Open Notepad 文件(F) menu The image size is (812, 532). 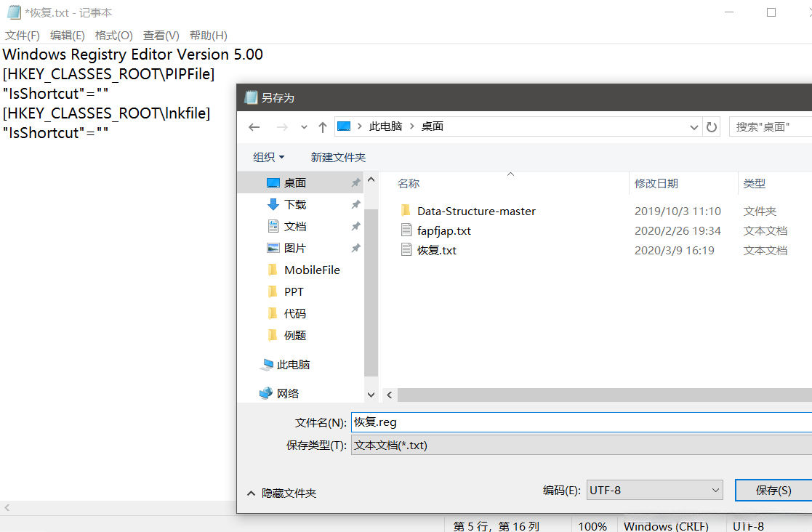click(23, 35)
